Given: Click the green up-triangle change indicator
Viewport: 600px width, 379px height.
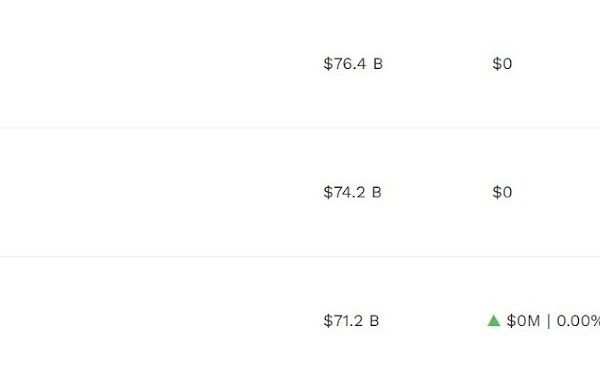Looking at the screenshot, I should click(x=494, y=320).
